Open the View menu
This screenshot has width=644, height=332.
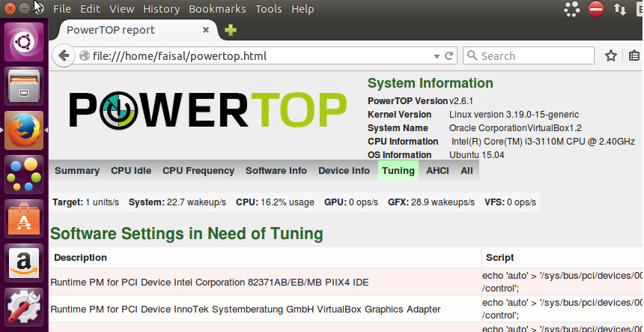pos(121,9)
